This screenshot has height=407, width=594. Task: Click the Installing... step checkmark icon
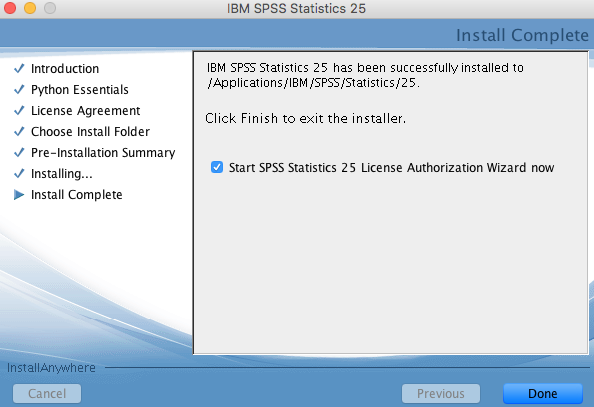(19, 174)
